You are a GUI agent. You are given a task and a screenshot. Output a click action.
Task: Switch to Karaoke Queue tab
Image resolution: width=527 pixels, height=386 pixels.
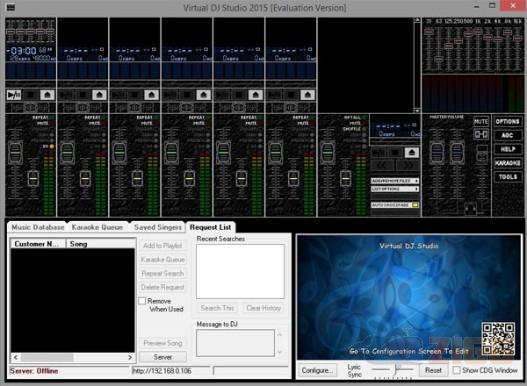(x=97, y=227)
